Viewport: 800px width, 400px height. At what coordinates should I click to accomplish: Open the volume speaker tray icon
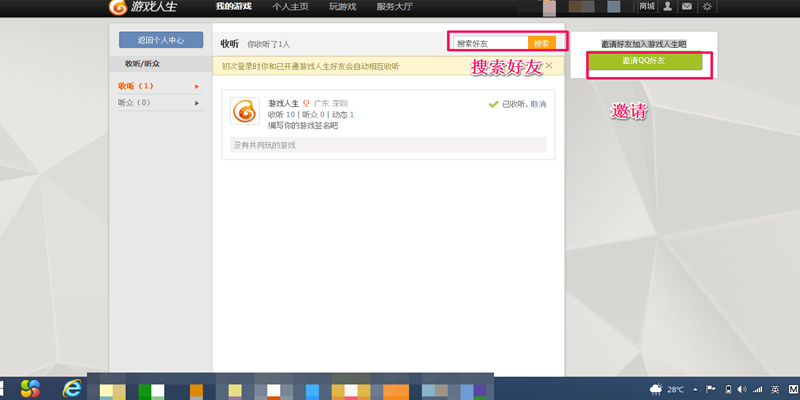(742, 389)
